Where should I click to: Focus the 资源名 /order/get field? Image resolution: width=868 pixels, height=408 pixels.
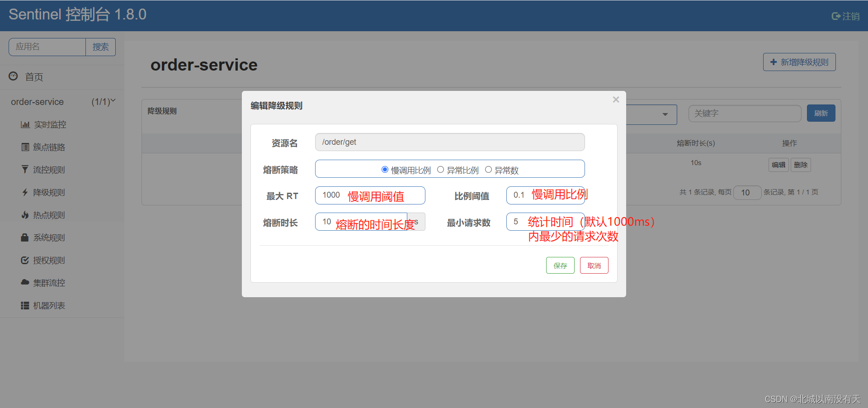[450, 142]
